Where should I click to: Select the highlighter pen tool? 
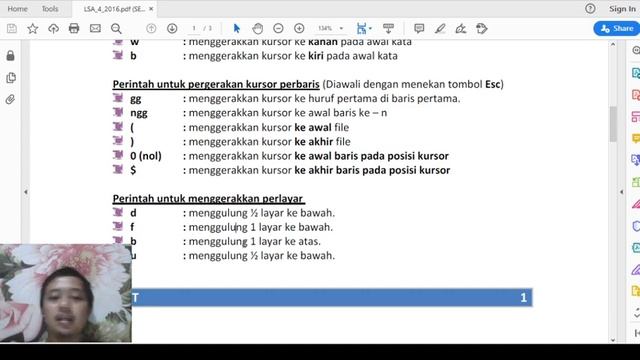pos(440,29)
